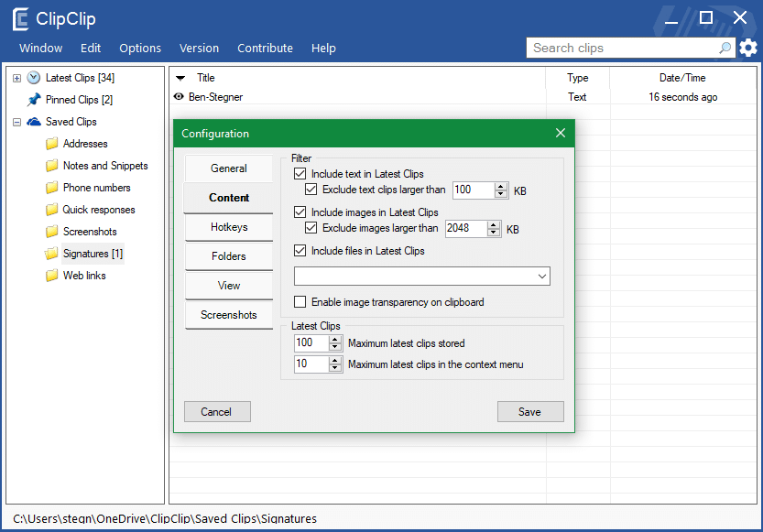Screen dimensions: 763x532
Task: Increase maximum clips in context menu
Action: [335, 361]
